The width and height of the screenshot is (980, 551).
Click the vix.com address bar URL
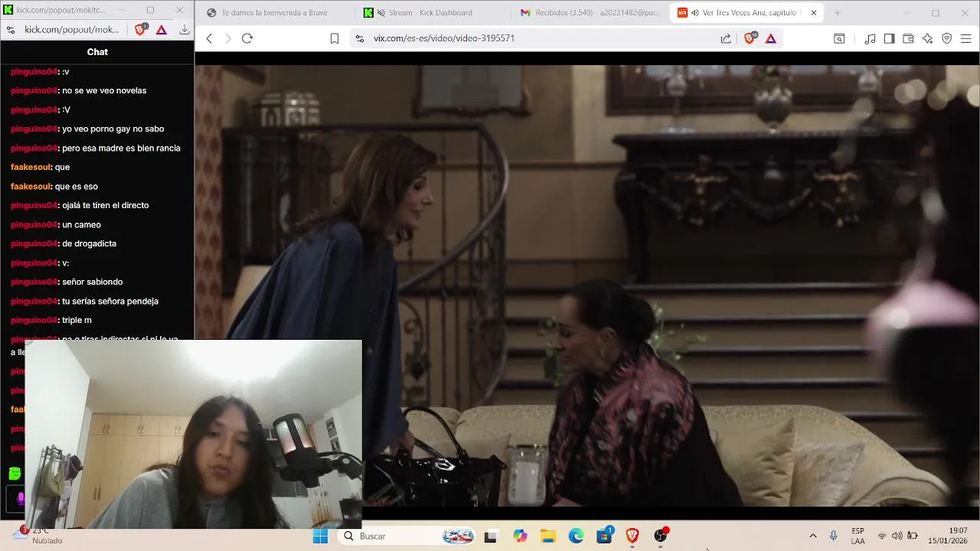(444, 38)
